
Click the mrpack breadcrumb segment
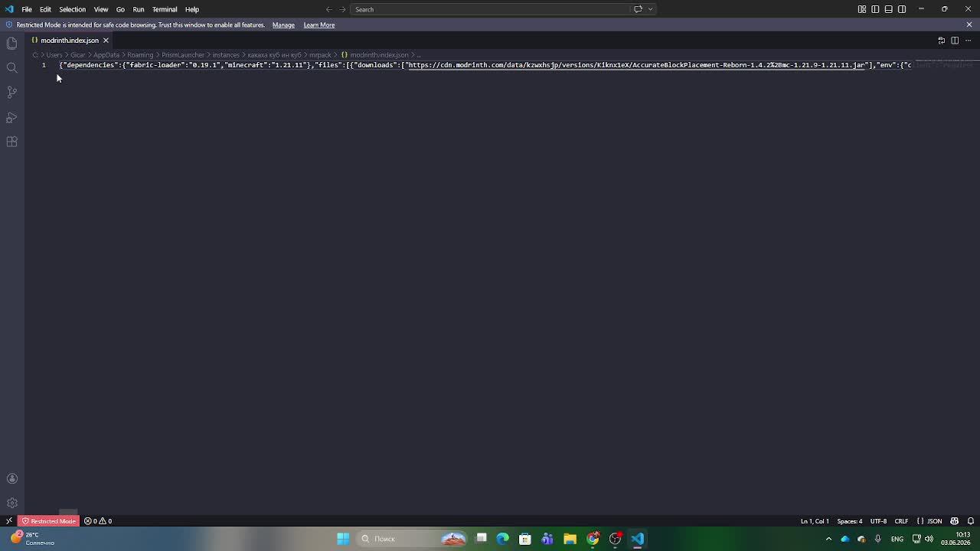pyautogui.click(x=320, y=55)
